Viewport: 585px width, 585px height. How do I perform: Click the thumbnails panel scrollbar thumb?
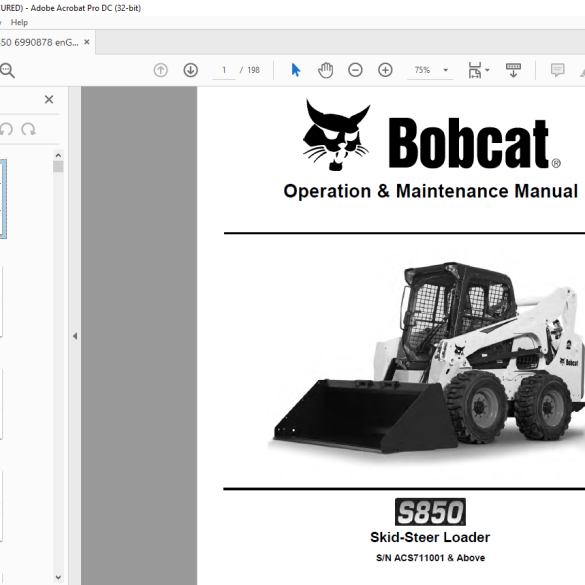coord(58,166)
